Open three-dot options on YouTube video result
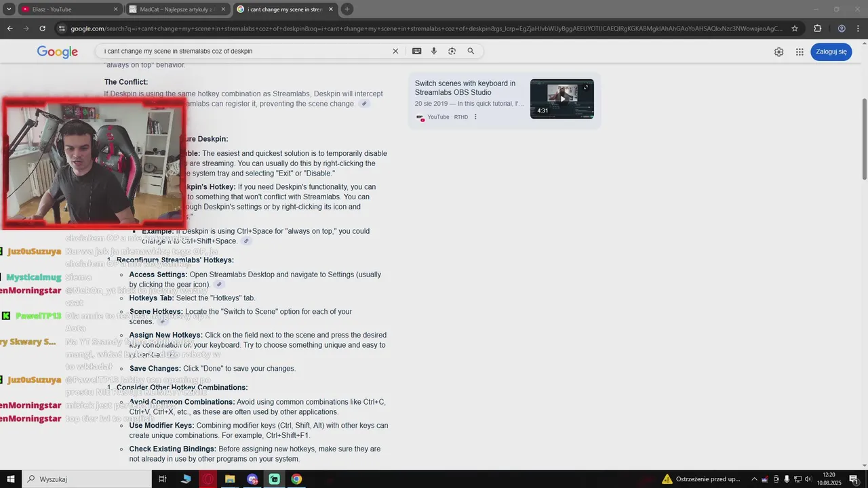Viewport: 868px width, 488px height. [x=475, y=117]
